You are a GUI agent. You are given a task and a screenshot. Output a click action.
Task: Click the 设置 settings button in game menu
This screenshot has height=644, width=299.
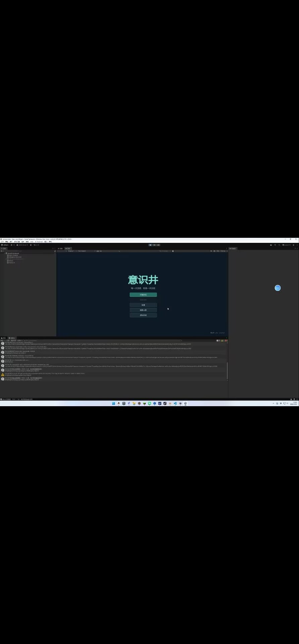pos(143,305)
